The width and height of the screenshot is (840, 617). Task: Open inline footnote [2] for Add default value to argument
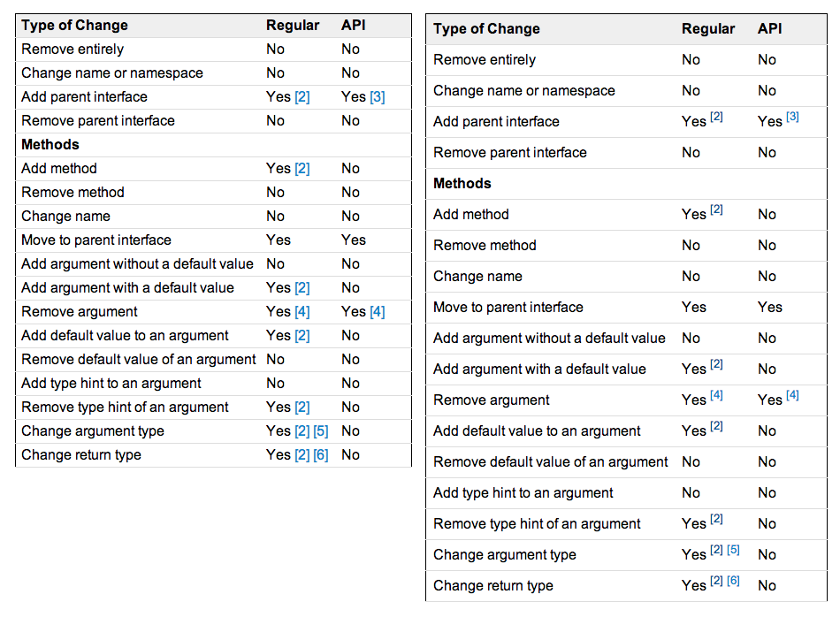point(302,336)
